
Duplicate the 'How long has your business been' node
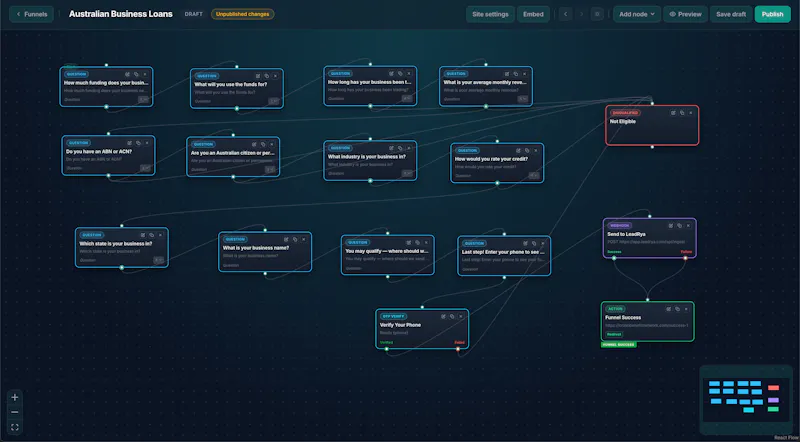pyautogui.click(x=400, y=73)
